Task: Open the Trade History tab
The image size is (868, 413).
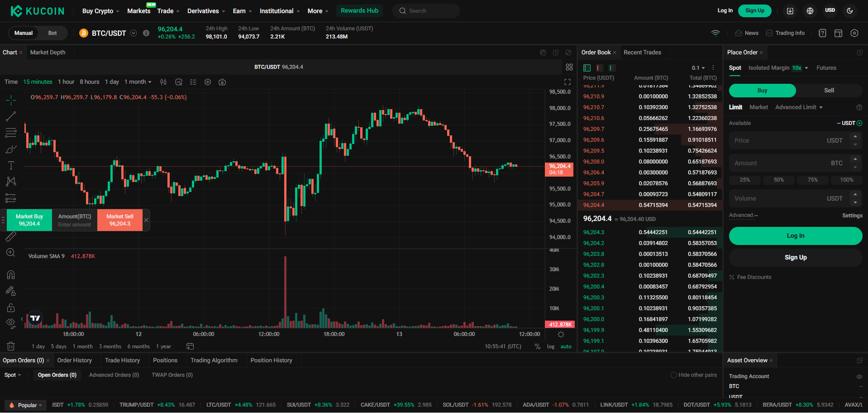Action: [122, 360]
